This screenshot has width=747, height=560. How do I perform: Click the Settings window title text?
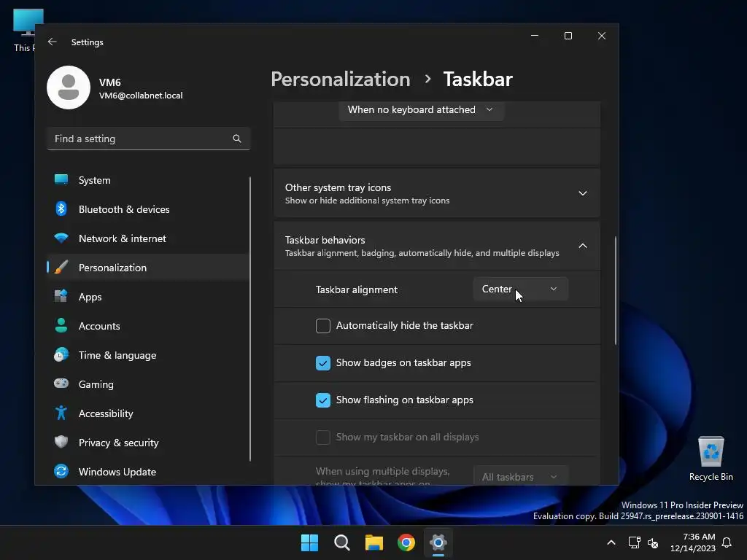(88, 42)
